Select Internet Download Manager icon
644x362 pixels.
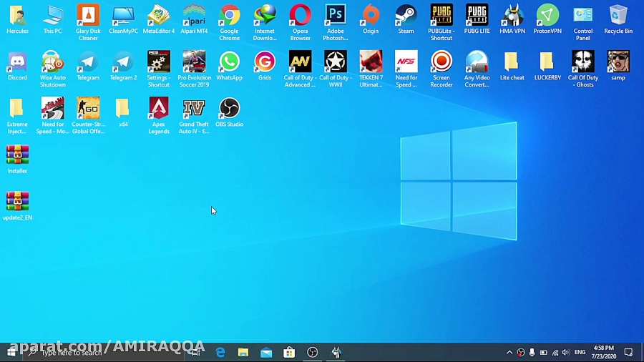[265, 23]
